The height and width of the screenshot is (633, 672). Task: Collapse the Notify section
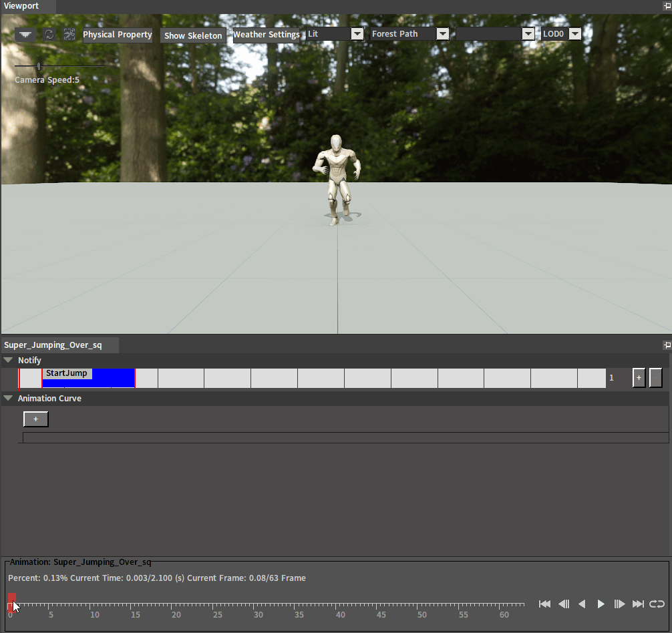pyautogui.click(x=8, y=360)
